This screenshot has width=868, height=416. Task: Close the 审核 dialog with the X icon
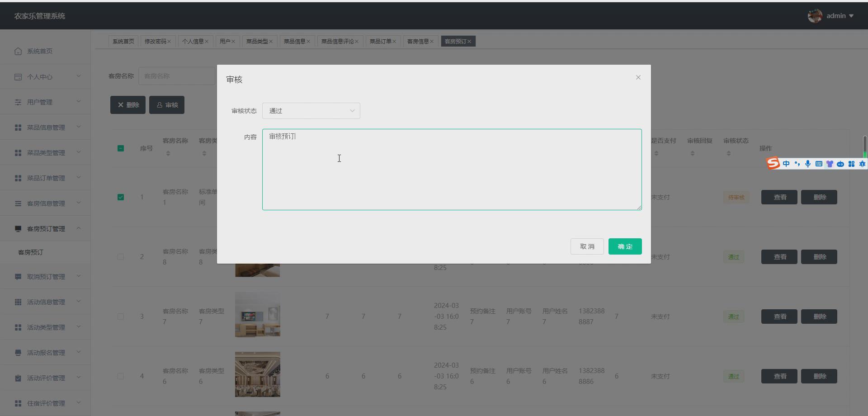click(638, 77)
